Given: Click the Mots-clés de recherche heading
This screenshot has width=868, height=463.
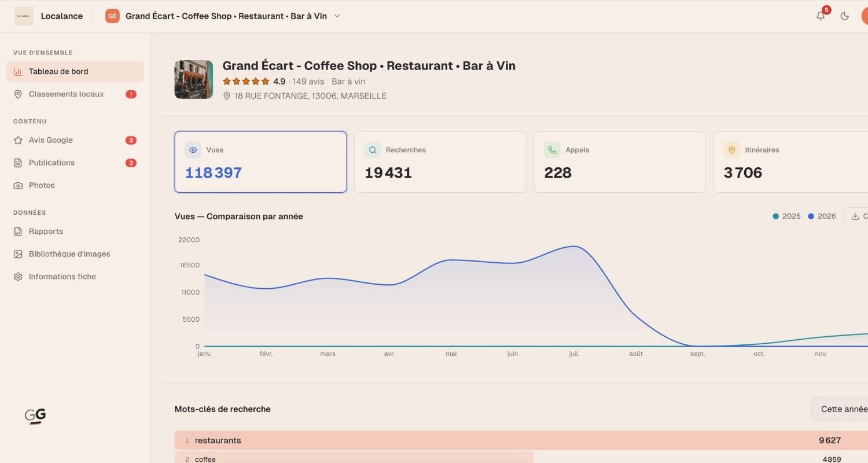Looking at the screenshot, I should (223, 409).
